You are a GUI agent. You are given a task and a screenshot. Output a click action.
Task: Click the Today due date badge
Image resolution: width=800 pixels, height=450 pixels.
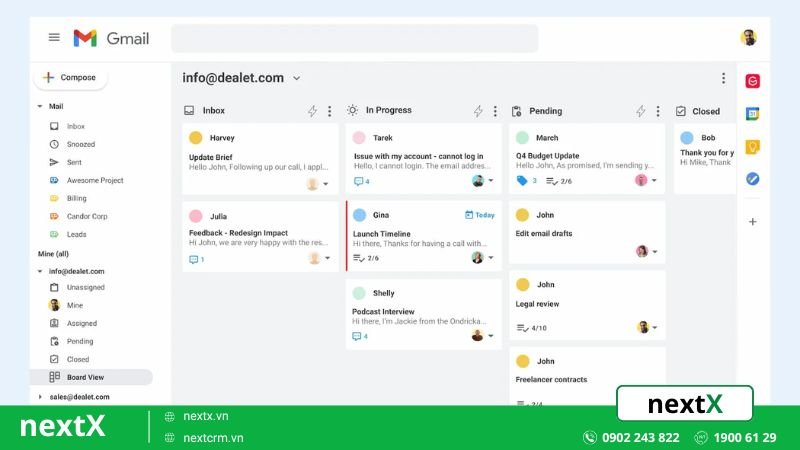pos(480,215)
